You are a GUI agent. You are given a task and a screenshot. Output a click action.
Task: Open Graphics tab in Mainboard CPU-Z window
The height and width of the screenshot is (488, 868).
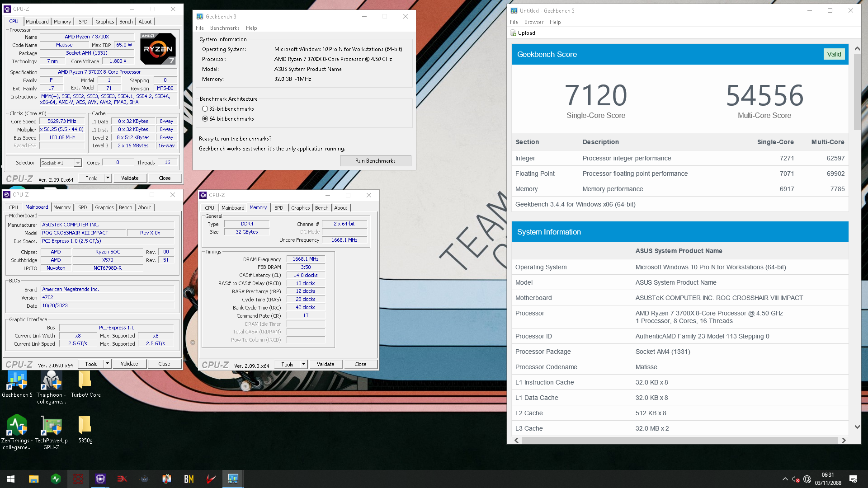(104, 207)
